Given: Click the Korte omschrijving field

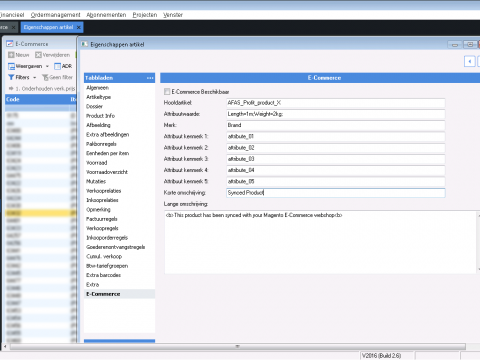Looking at the screenshot, I should [336, 193].
